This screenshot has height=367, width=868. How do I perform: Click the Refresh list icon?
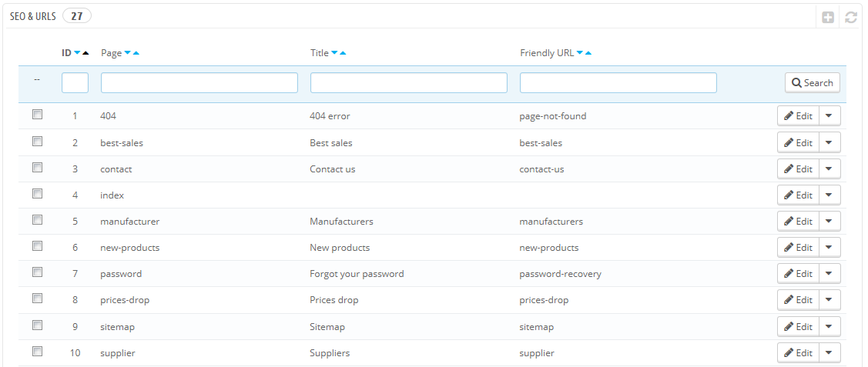[x=851, y=18]
